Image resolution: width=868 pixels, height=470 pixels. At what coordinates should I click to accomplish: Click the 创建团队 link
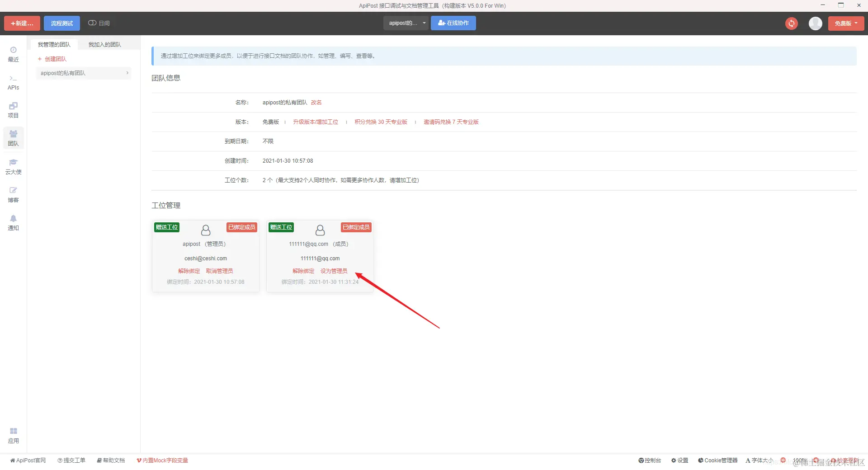[52, 59]
